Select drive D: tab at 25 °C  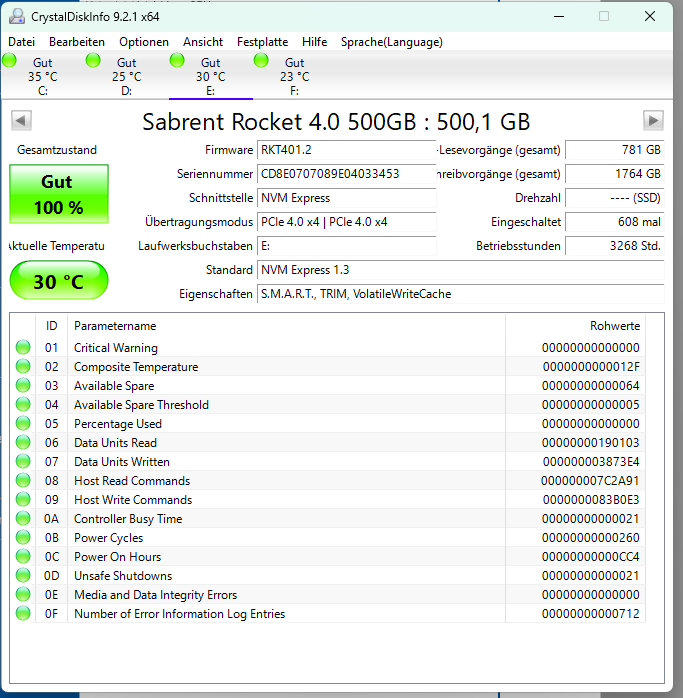[x=126, y=75]
